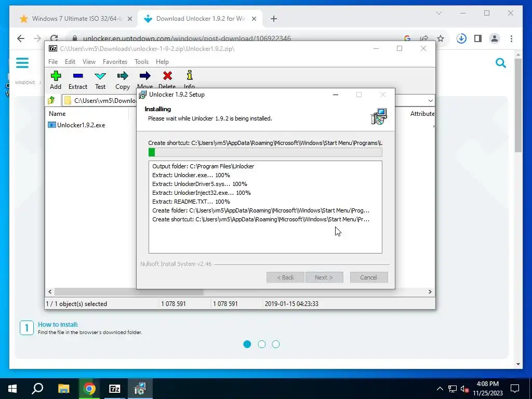Click the red Delete icon in 7-Zip
Viewport: 532px width, 399px height.
click(167, 76)
